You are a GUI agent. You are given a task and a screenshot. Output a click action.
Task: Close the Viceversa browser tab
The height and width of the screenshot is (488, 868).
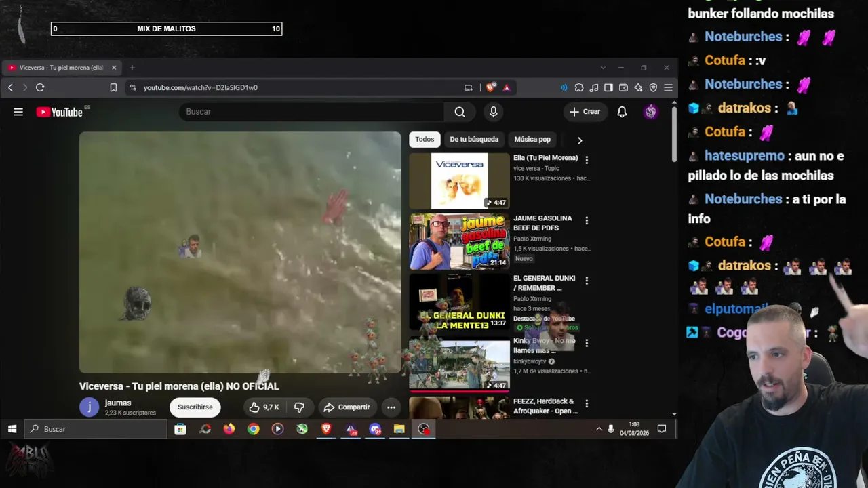coord(114,68)
